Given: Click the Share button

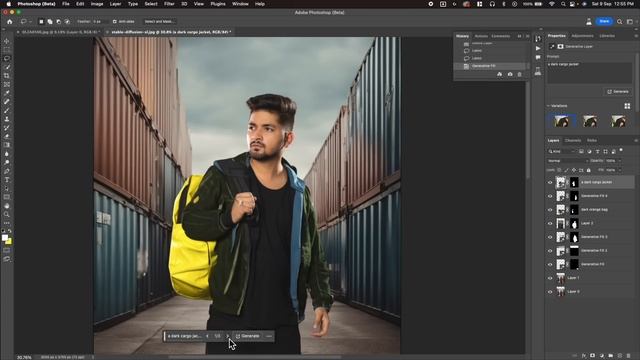Looking at the screenshot, I should click(604, 21).
